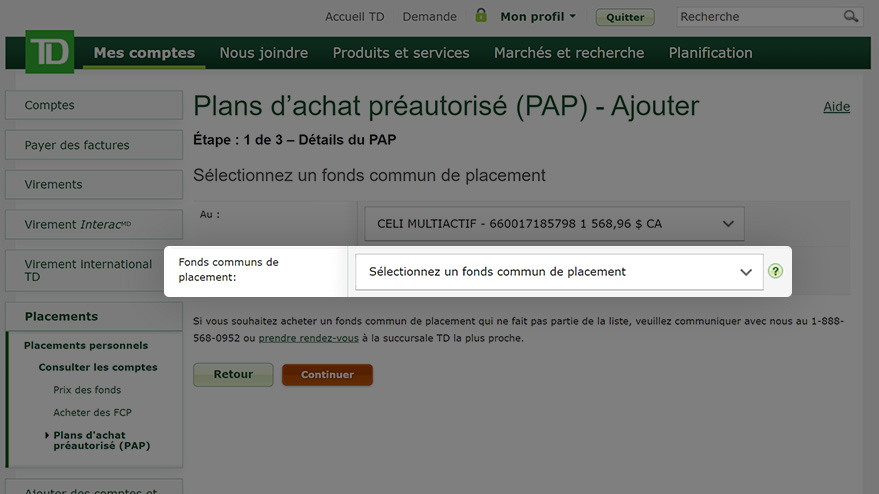This screenshot has height=494, width=879.
Task: Expand the Mon profil dropdown
Action: (538, 17)
